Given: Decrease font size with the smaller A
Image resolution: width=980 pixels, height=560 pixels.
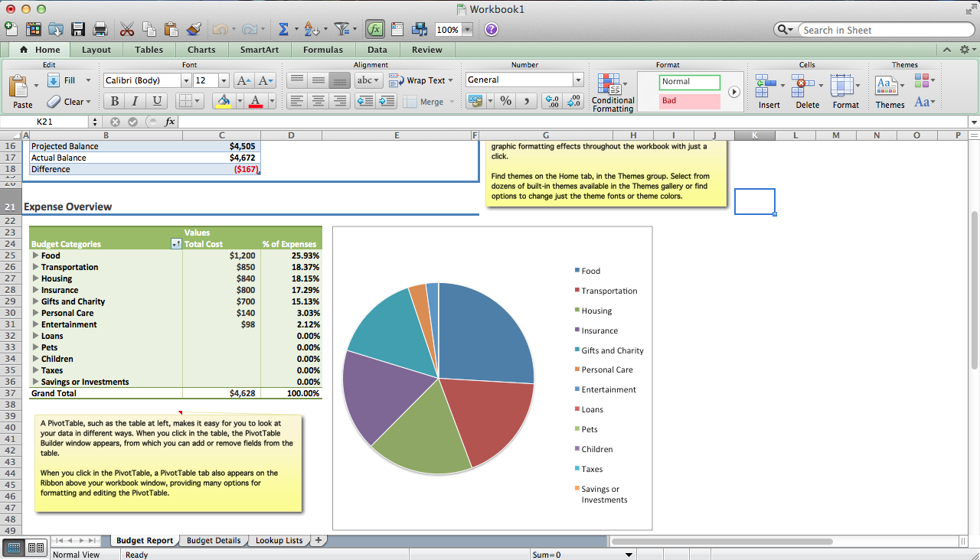Looking at the screenshot, I should (x=265, y=80).
